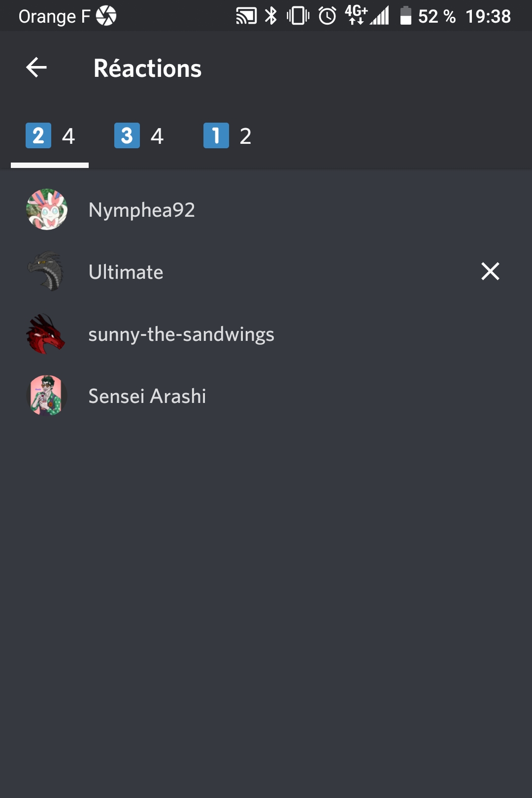Tap Sensei Arashi's avatar picture
532x798 pixels.
[x=47, y=396]
